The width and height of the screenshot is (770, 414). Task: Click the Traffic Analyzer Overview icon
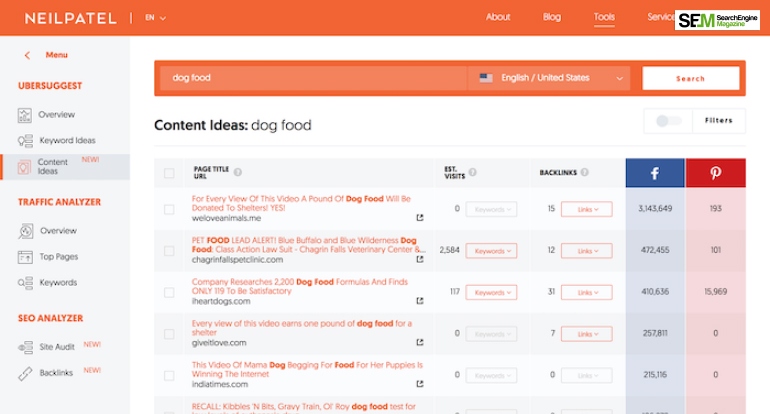point(26,231)
